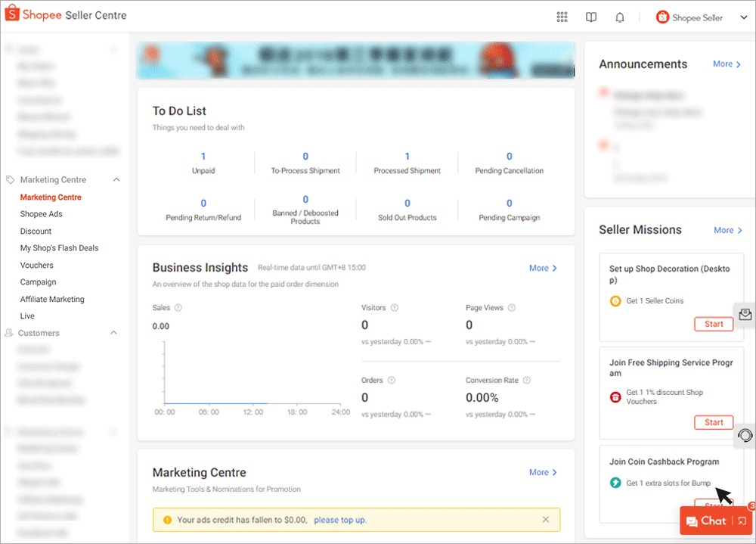Click the support ring icon on right edge
This screenshot has width=756, height=544.
[x=745, y=435]
